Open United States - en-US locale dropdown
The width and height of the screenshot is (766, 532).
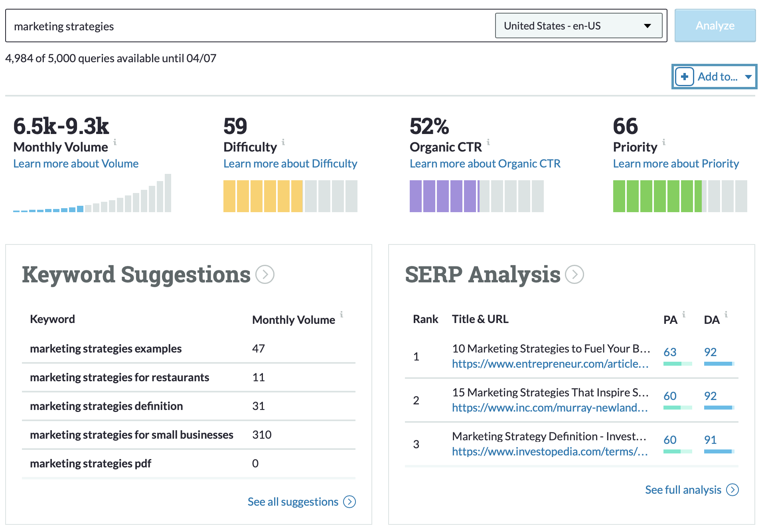pyautogui.click(x=578, y=26)
